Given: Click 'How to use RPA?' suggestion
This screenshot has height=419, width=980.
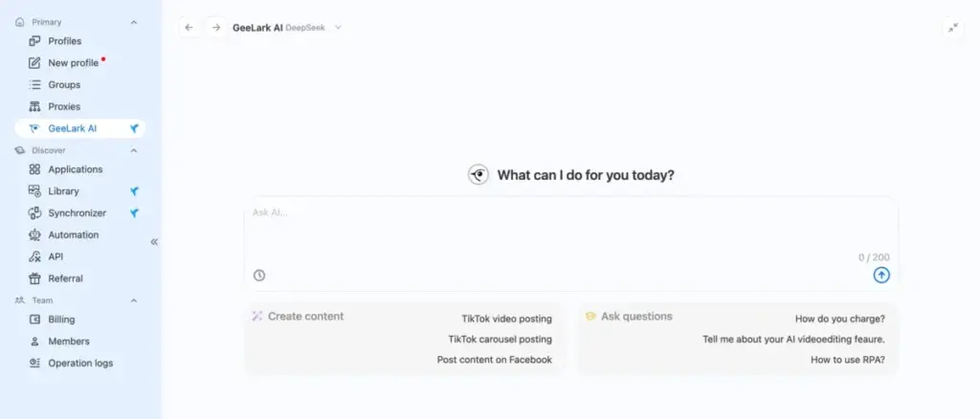Looking at the screenshot, I should (847, 360).
